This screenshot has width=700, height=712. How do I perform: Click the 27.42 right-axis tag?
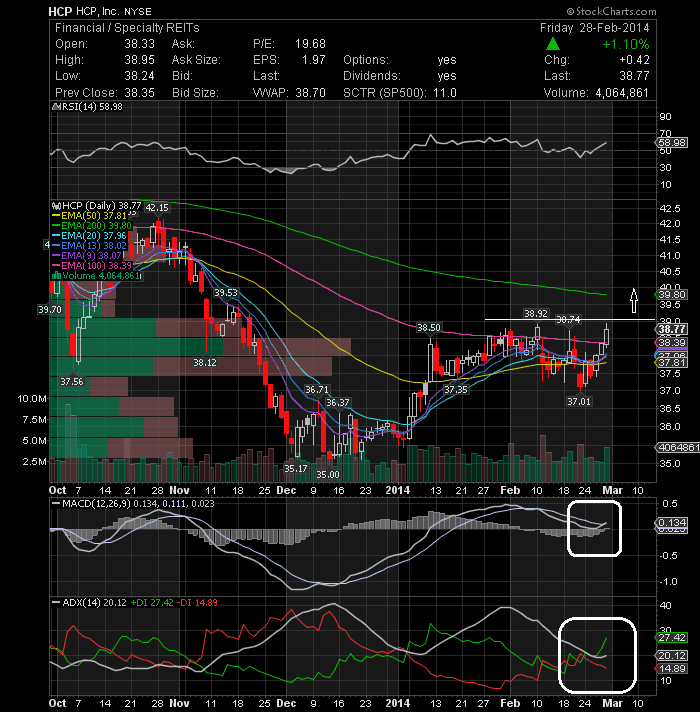tap(673, 638)
